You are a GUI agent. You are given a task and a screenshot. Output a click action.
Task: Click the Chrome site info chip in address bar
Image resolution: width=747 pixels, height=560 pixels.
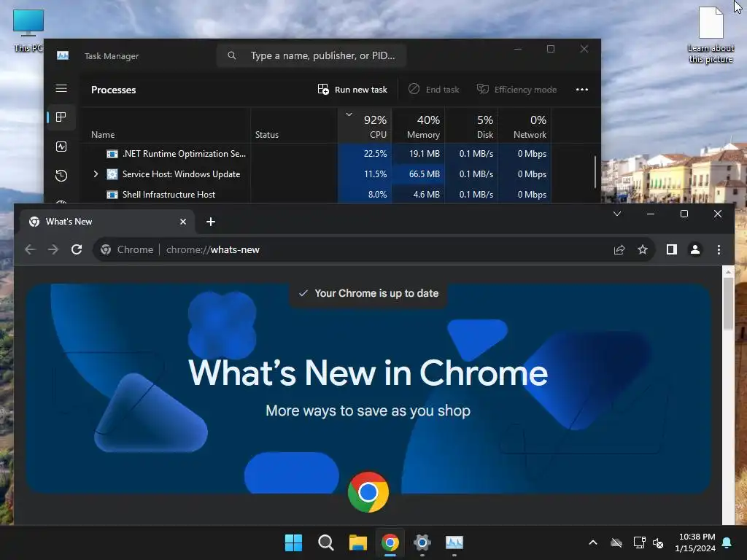[x=127, y=249]
